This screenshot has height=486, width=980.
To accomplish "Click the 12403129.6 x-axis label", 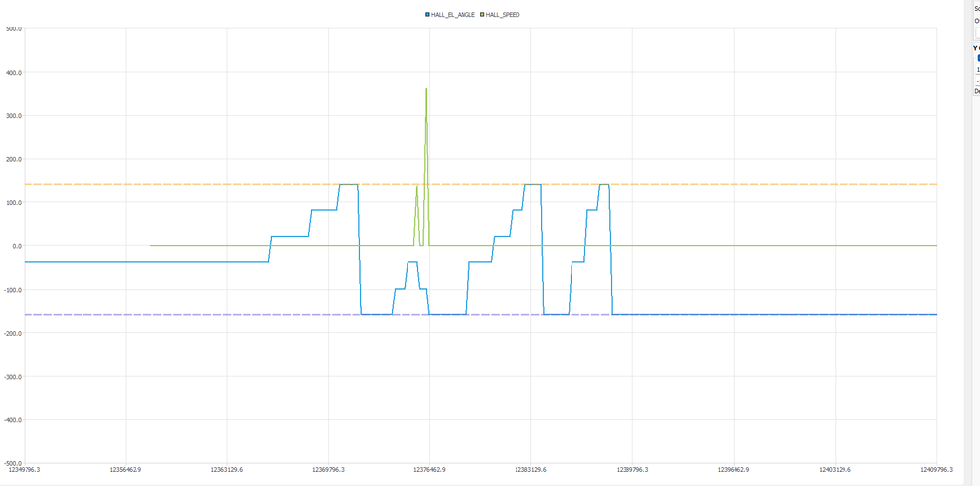I will [835, 469].
